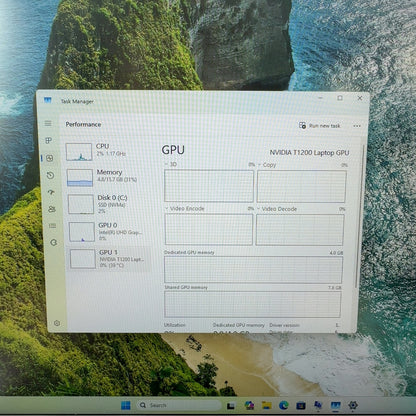Open the Details page icon
This screenshot has height=416, width=416.
(53, 226)
